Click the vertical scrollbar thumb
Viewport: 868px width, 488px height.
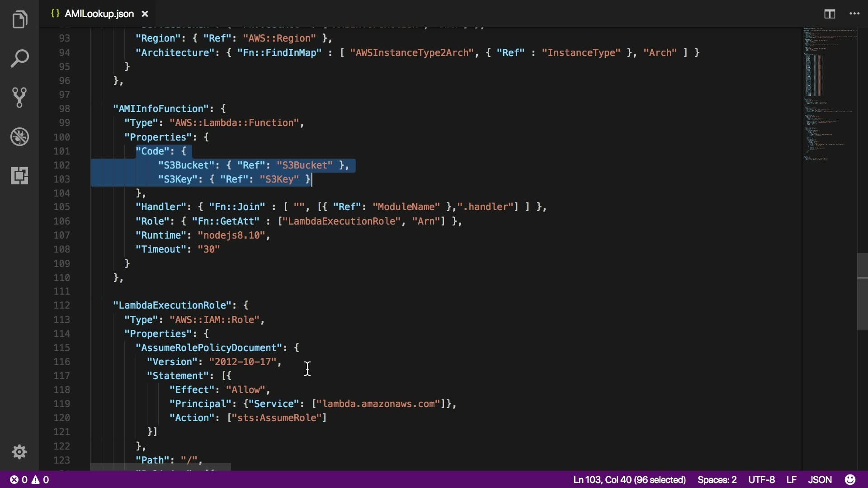click(x=862, y=291)
